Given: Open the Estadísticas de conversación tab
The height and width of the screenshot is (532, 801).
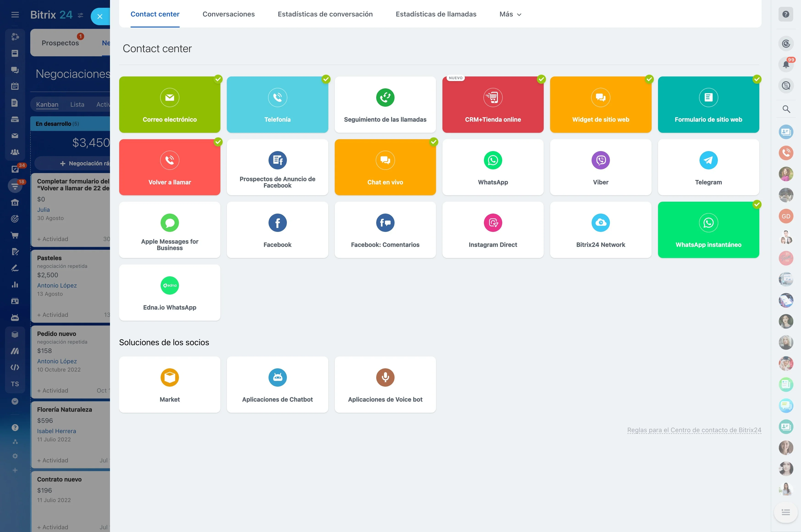Looking at the screenshot, I should click(x=325, y=14).
